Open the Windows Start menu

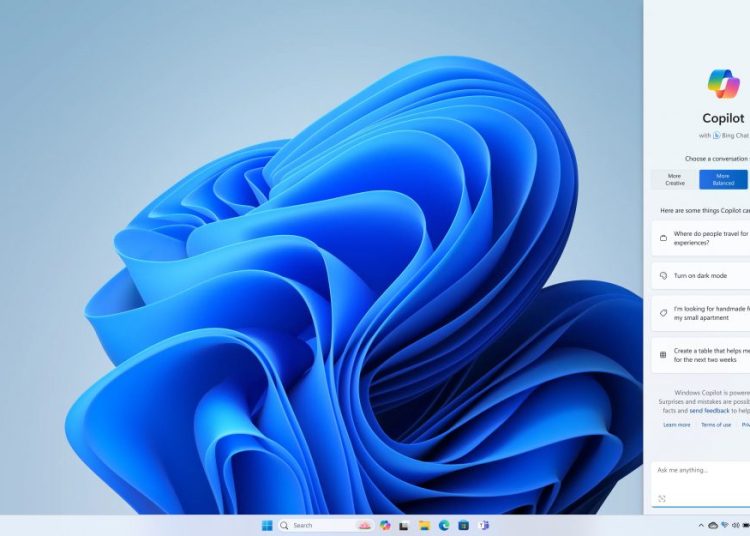coord(267,525)
